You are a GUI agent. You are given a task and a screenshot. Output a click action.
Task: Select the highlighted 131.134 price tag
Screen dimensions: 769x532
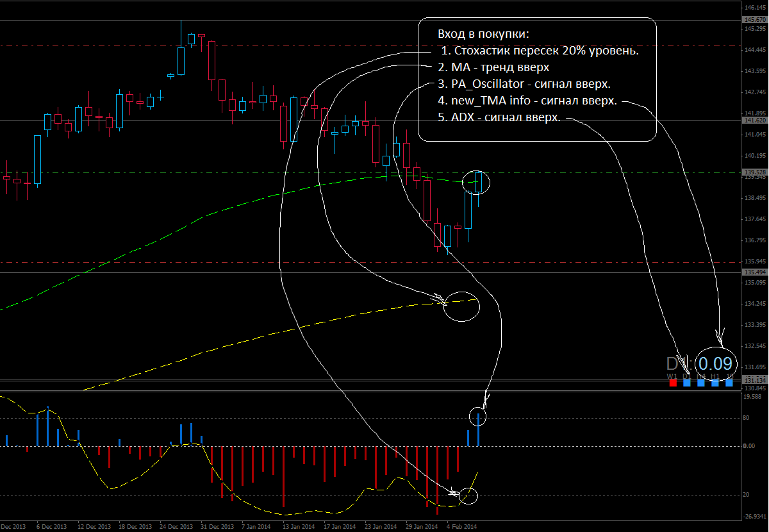pyautogui.click(x=754, y=380)
